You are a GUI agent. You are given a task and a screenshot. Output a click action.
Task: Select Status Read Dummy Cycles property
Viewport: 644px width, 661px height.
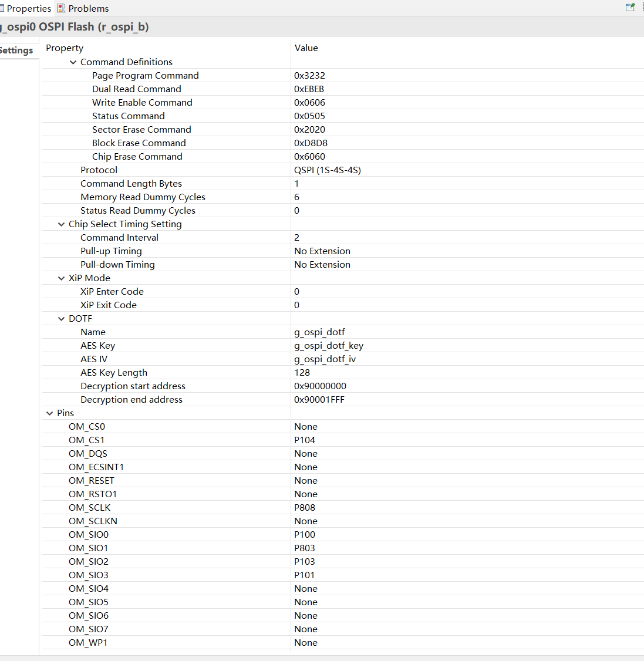[138, 210]
